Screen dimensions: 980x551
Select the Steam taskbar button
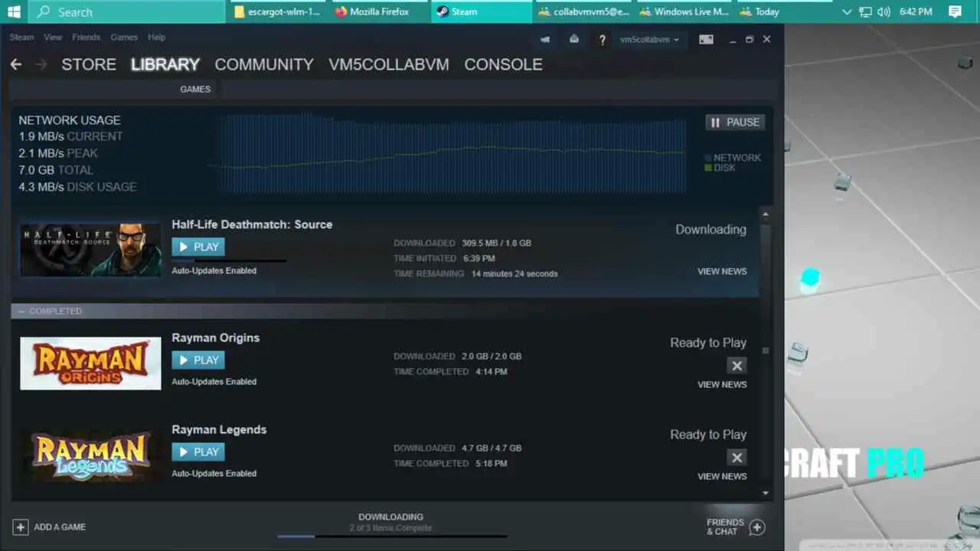click(482, 11)
